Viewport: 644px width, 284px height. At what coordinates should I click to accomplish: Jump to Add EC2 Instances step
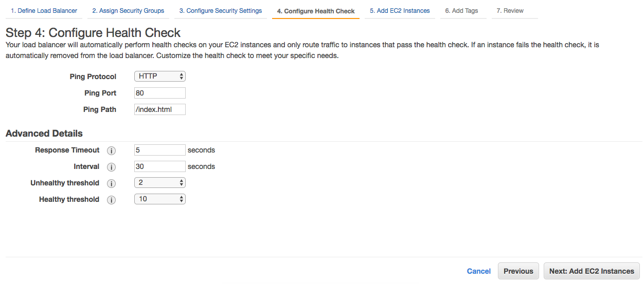(400, 11)
